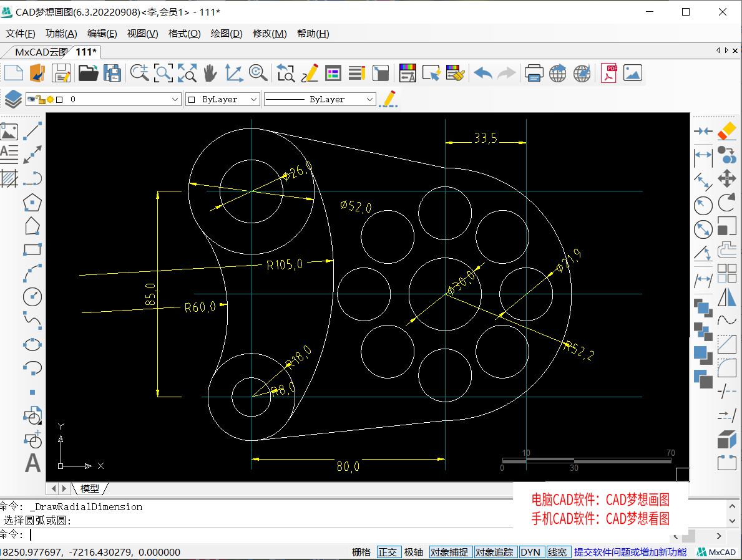Click the tab bar left arrow
742x560 pixels.
[718, 50]
